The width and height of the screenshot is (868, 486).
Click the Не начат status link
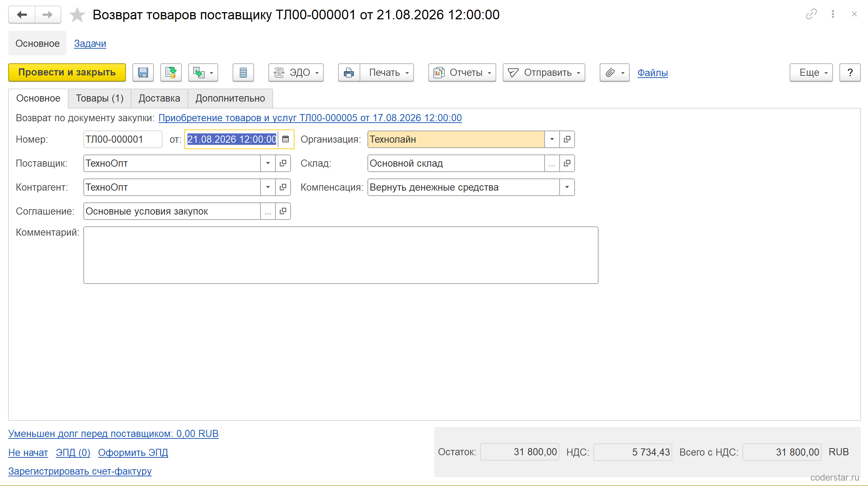[x=28, y=452]
